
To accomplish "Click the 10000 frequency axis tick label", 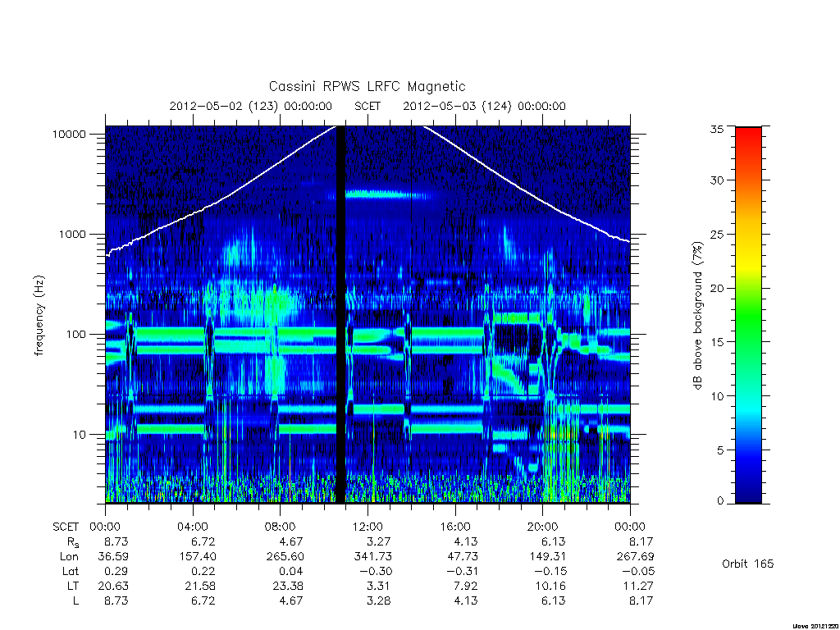I will pyautogui.click(x=69, y=135).
